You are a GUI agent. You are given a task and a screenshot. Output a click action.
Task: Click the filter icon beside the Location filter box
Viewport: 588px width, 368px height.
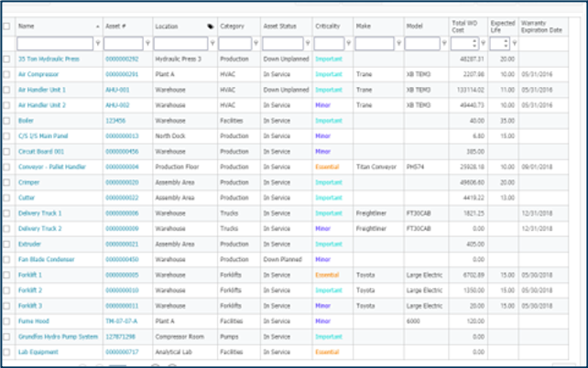212,43
